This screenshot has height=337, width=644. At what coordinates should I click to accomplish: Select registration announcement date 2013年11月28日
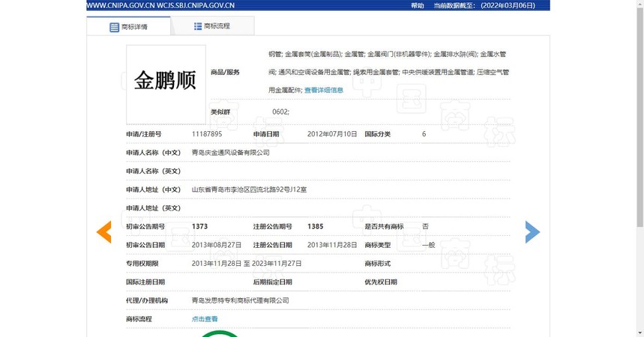click(332, 245)
